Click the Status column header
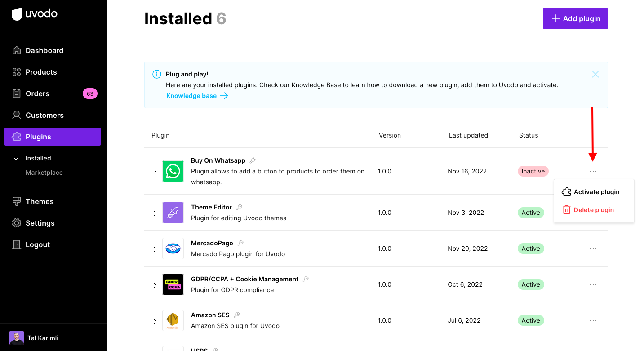 pos(529,135)
